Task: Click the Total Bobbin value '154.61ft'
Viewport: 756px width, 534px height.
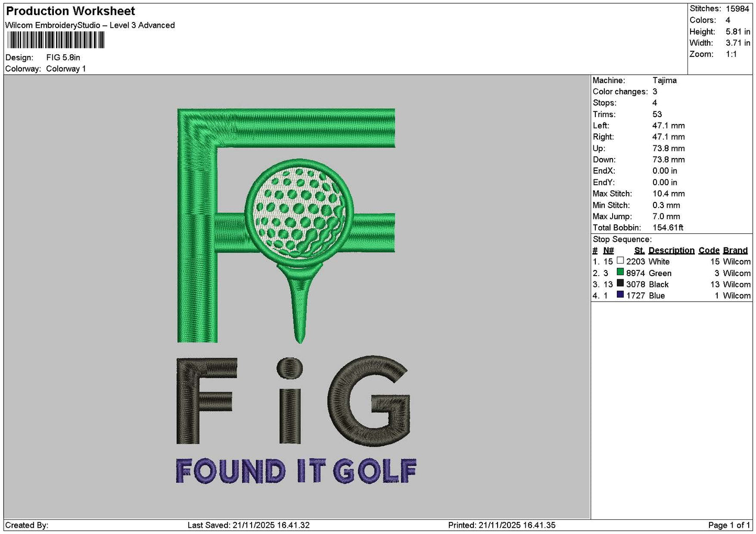Action: coord(668,228)
